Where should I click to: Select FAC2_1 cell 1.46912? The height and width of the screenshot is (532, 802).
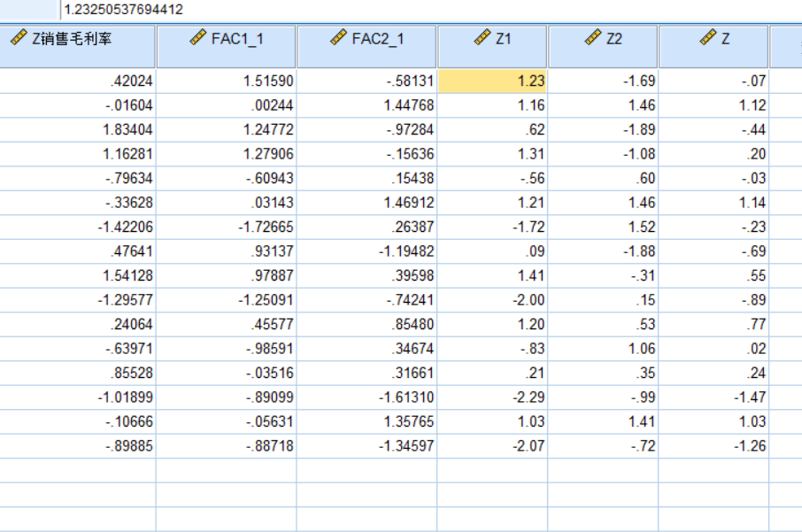(366, 203)
